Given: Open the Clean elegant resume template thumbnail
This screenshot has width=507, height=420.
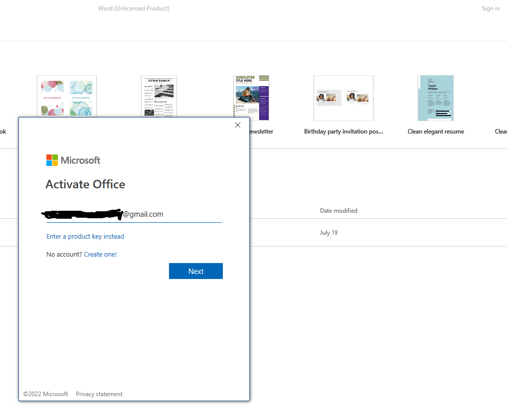Looking at the screenshot, I should (436, 98).
